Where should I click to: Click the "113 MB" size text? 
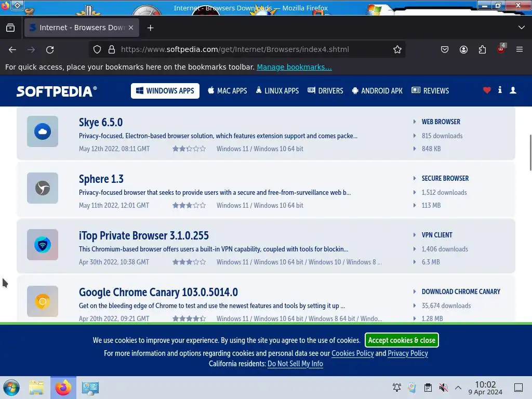431,206
